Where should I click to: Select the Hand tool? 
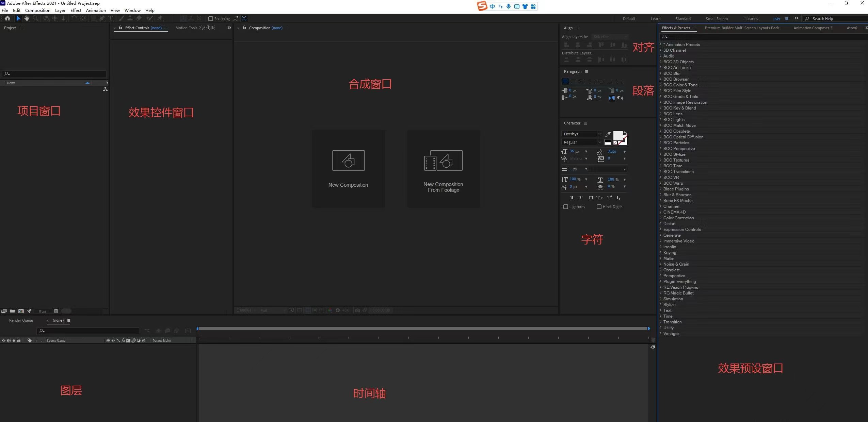point(27,18)
